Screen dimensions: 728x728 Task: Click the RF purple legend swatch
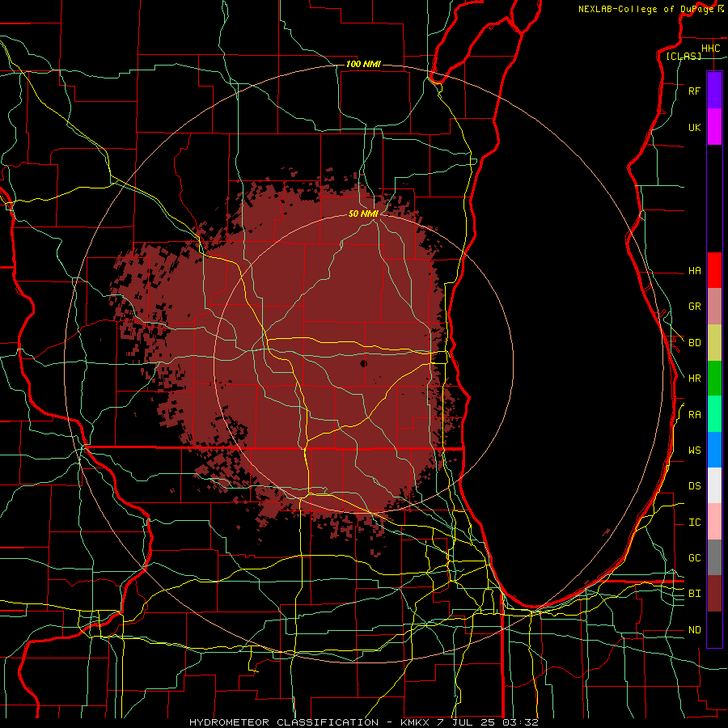[714, 91]
